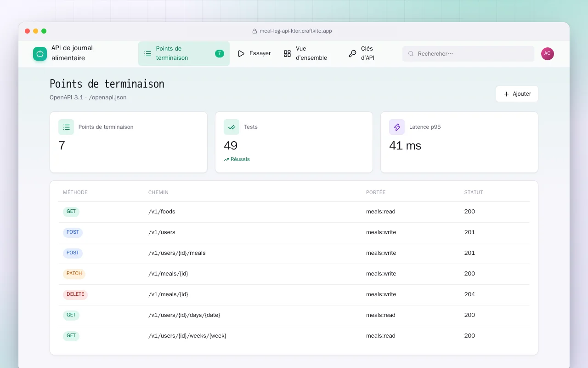
Task: Click the lightning icon on Latence p95 card
Action: coord(397,127)
